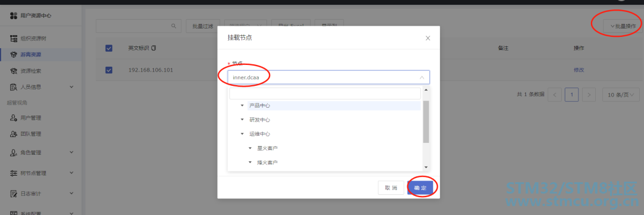
Task: Click the tree dropdown scroll-down arrow
Action: point(426,167)
